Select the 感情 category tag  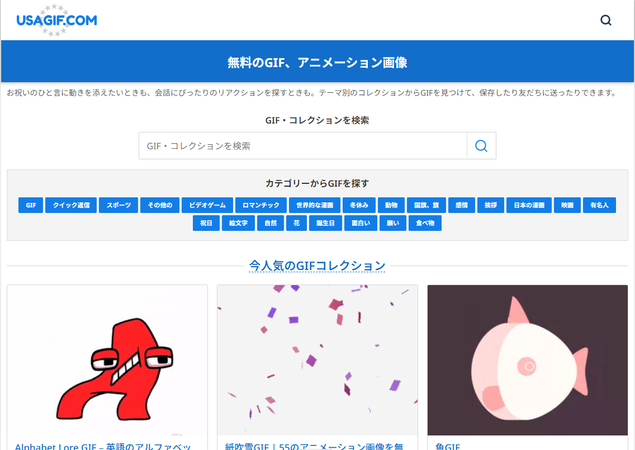pos(462,205)
